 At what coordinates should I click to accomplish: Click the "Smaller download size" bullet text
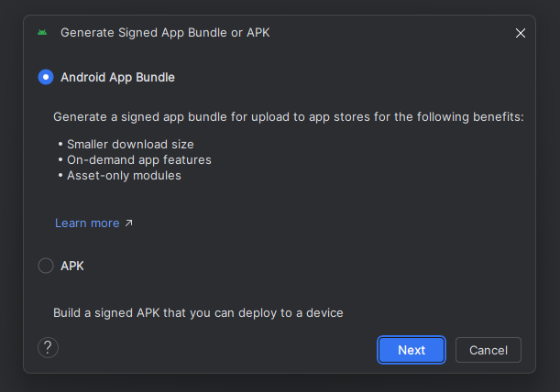coord(128,144)
